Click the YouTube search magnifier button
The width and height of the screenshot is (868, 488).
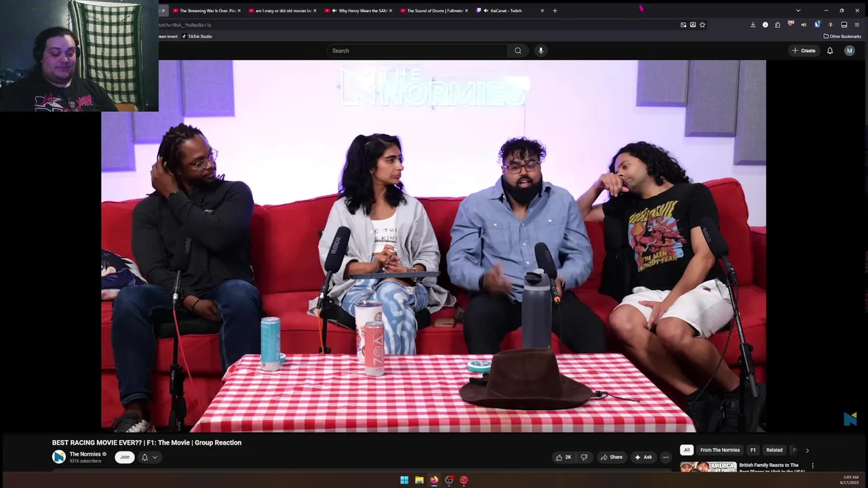[x=517, y=50]
